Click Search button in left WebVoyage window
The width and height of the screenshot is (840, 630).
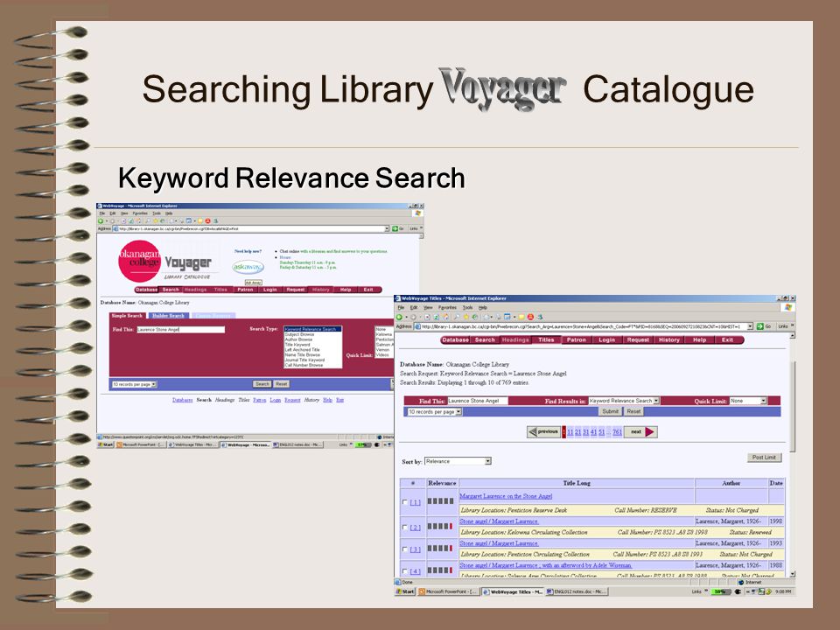tap(262, 384)
